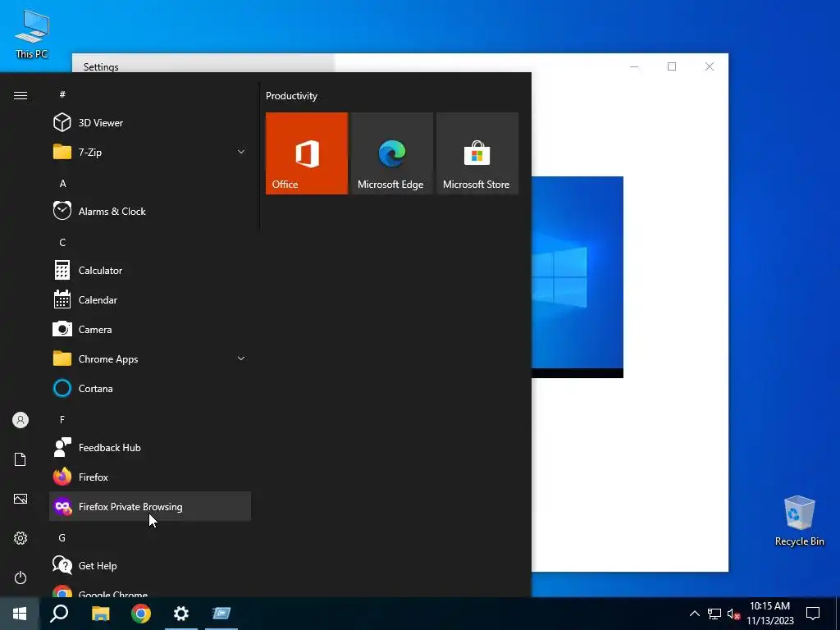Viewport: 840px width, 630px height.
Task: Open 3D Viewer from the app list
Action: (x=150, y=123)
